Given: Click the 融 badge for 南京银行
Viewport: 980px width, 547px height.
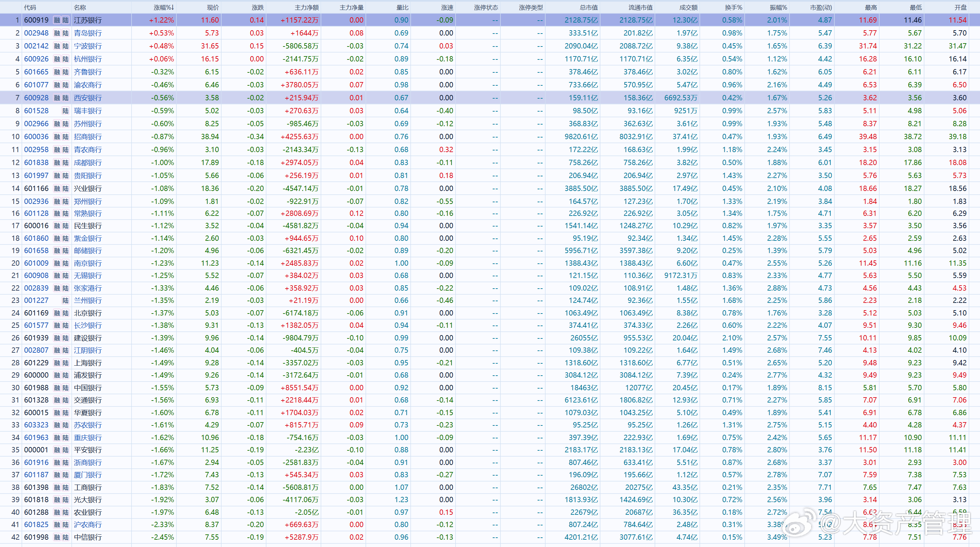Looking at the screenshot, I should 57,263.
